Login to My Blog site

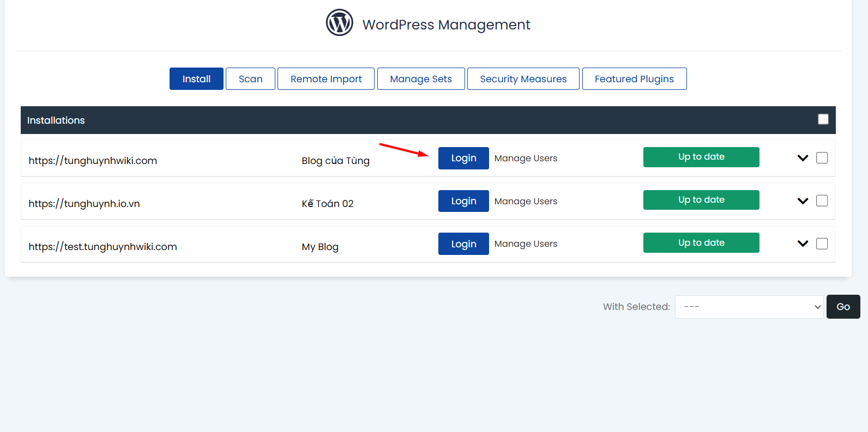click(x=463, y=244)
